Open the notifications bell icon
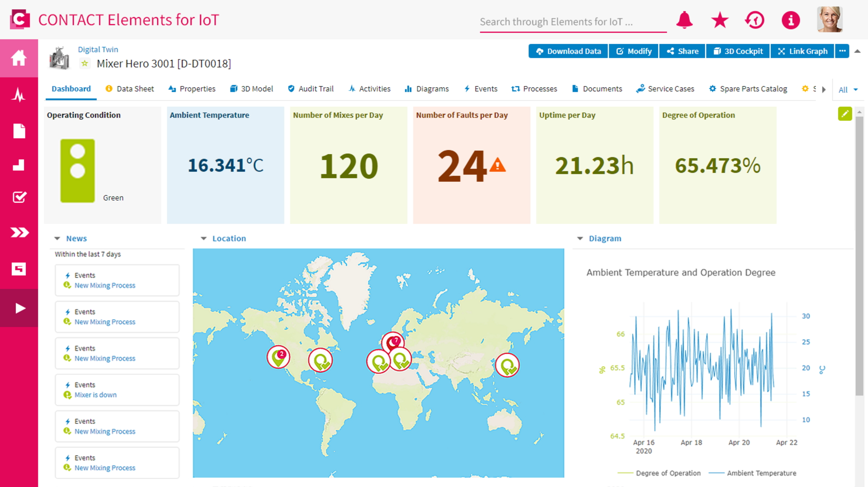Screen dimensions: 868x487 (x=684, y=20)
